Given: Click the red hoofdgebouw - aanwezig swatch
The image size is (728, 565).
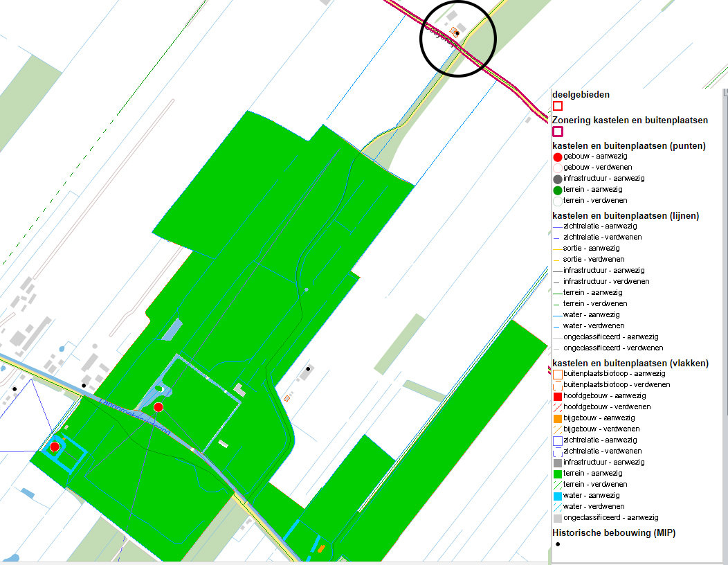Looking at the screenshot, I should pos(558,396).
